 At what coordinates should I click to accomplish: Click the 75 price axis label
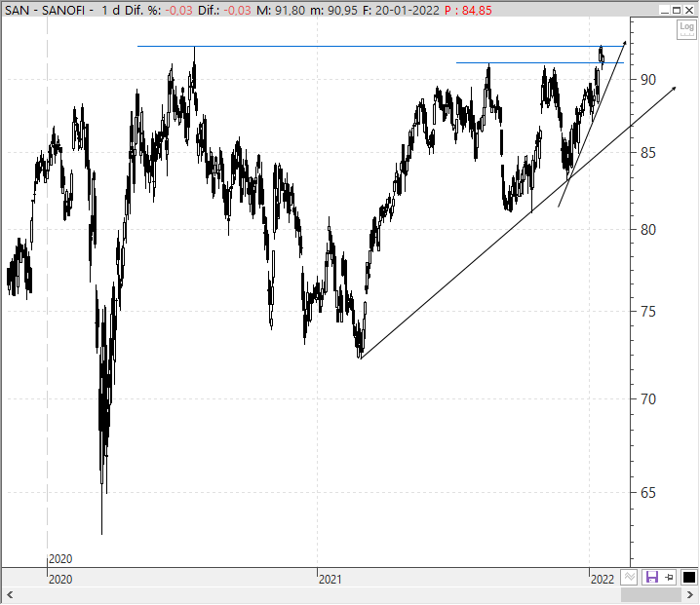(647, 312)
